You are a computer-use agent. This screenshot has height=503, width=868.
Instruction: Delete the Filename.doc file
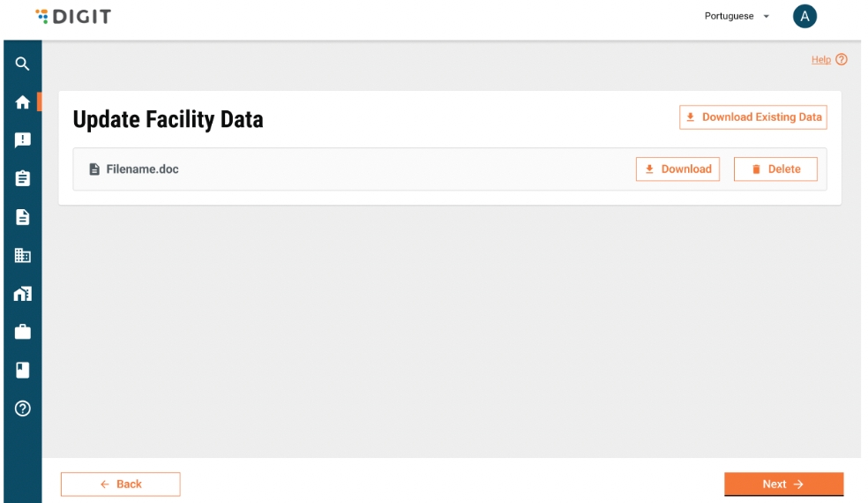(775, 169)
